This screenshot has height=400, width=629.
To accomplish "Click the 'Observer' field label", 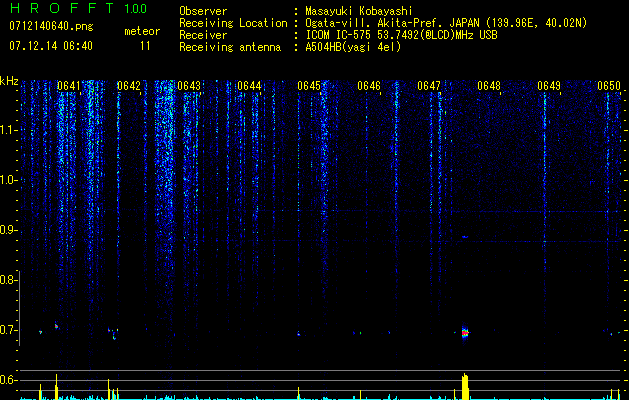I will [x=203, y=11].
